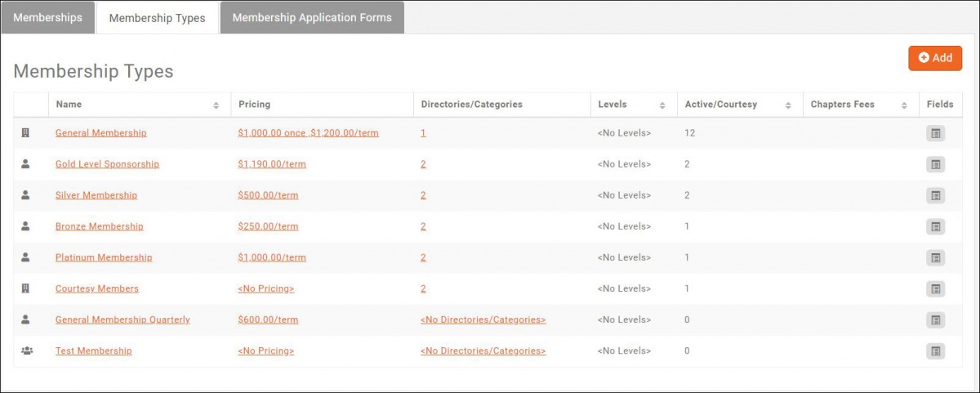Click person icon beside Silver Membership
980x393 pixels.
25,194
